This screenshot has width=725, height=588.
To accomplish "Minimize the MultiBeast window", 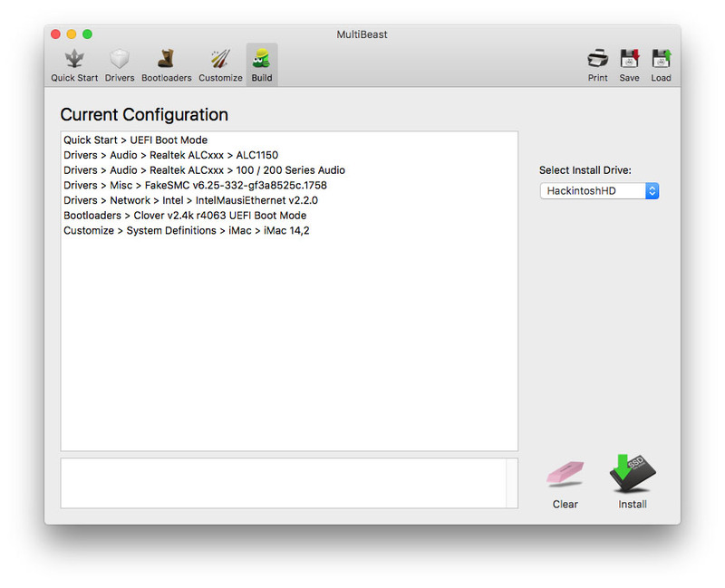I will tap(72, 34).
